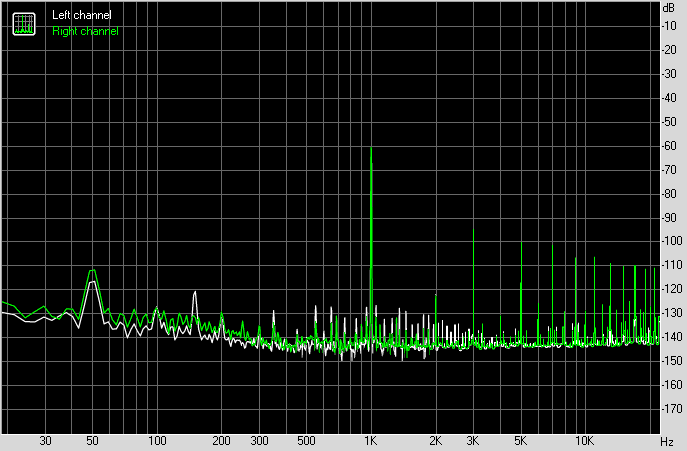Click the -110 dB axis label
The width and height of the screenshot is (687, 451).
672,265
